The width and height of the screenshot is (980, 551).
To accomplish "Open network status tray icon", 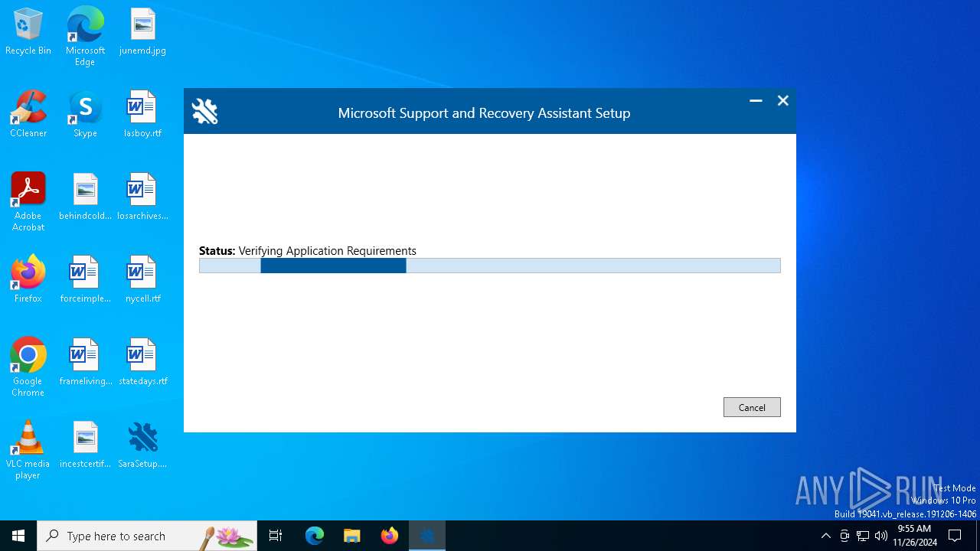I will pyautogui.click(x=863, y=536).
